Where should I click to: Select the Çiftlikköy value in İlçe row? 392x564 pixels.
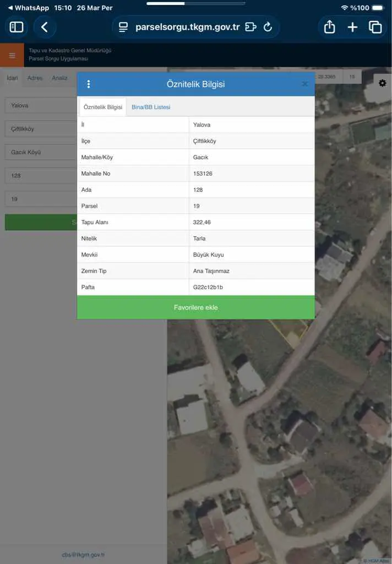205,141
